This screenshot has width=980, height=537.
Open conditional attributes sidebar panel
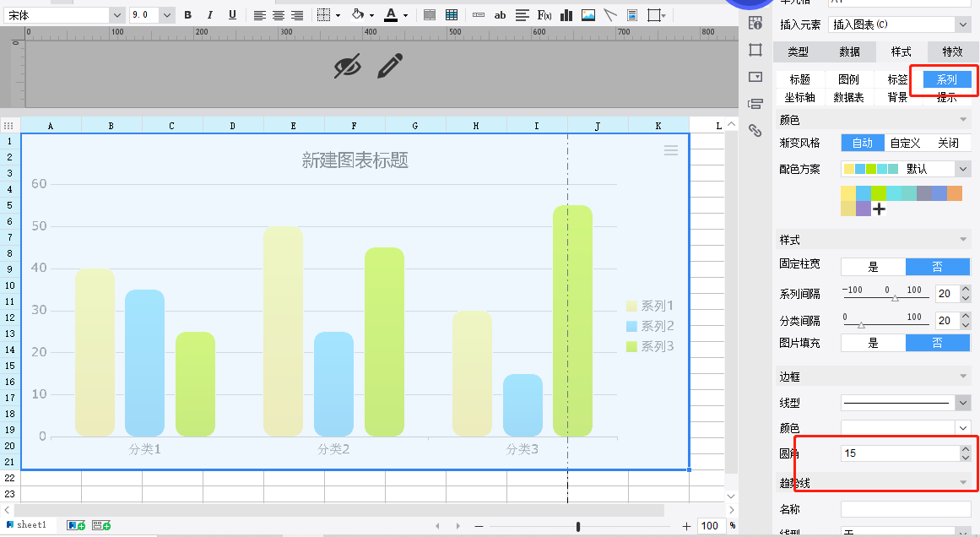pos(755,104)
